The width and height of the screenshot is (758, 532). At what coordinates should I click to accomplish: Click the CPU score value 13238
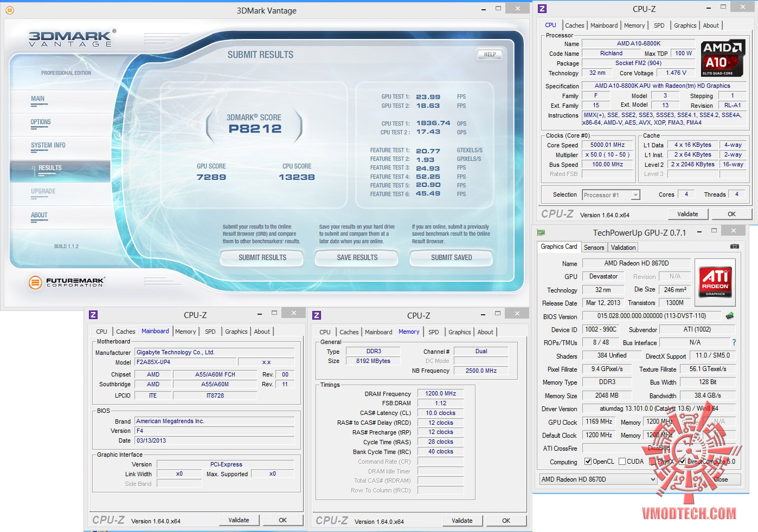coord(297,177)
